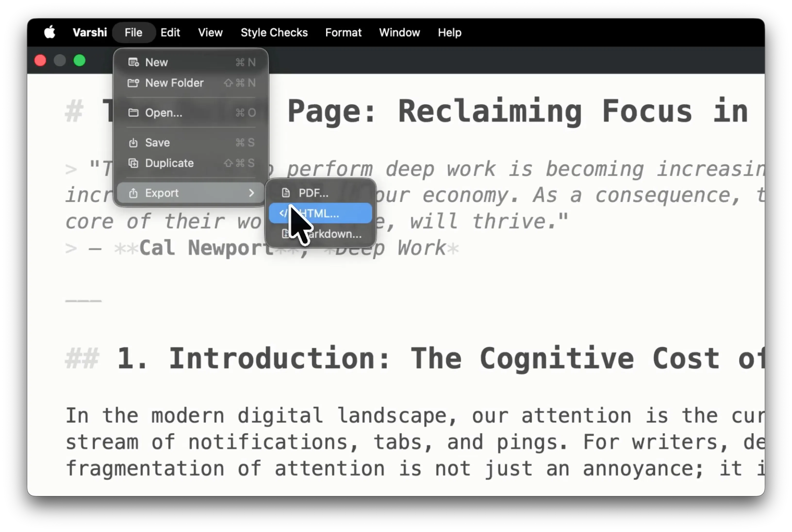Choose Open... from the File menu
Image resolution: width=792 pixels, height=532 pixels.
pos(191,112)
